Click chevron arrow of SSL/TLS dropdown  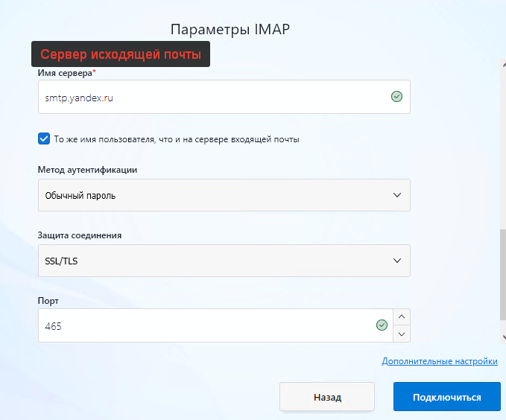[397, 261]
